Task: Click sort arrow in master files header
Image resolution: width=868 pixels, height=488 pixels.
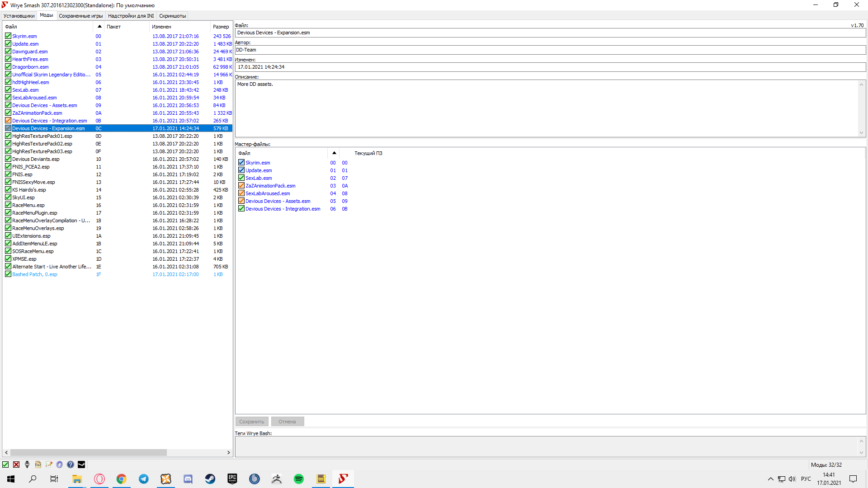Action: [334, 153]
